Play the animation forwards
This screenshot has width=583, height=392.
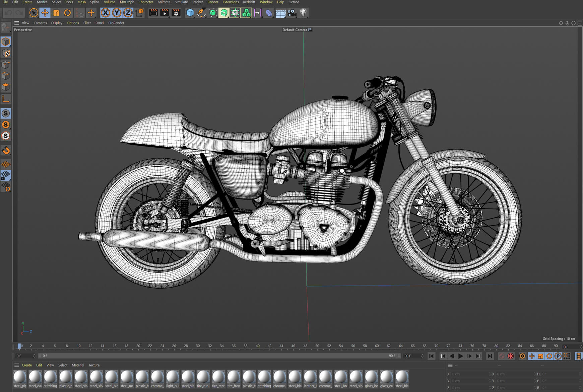click(x=461, y=356)
